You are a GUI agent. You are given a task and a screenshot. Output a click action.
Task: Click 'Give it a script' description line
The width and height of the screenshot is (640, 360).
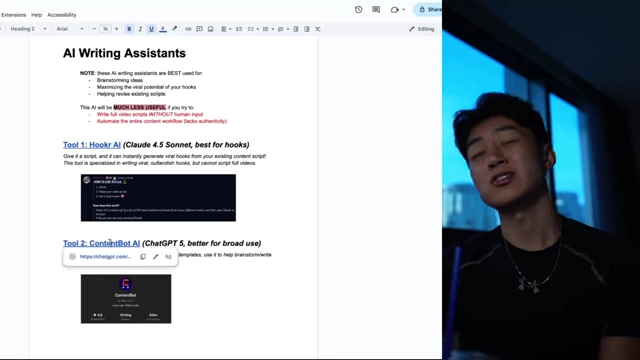pos(164,156)
